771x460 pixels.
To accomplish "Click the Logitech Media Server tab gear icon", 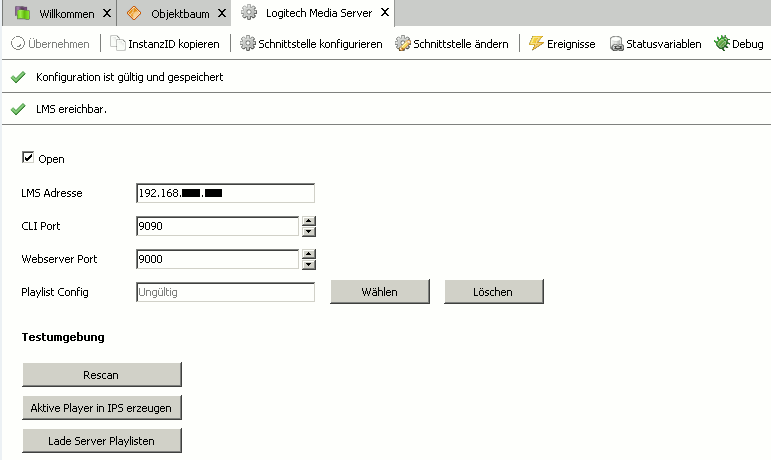I will pos(249,12).
